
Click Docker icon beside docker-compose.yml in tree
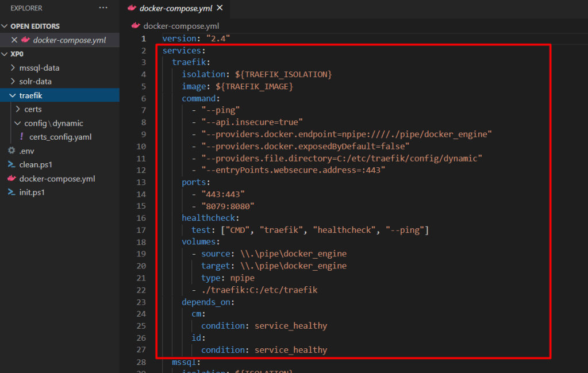[11, 178]
